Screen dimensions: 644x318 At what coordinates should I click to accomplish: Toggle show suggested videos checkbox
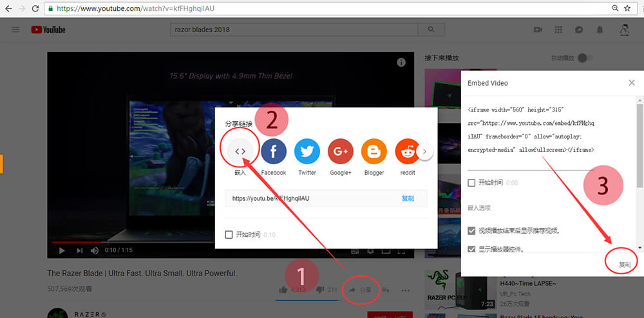pos(471,230)
